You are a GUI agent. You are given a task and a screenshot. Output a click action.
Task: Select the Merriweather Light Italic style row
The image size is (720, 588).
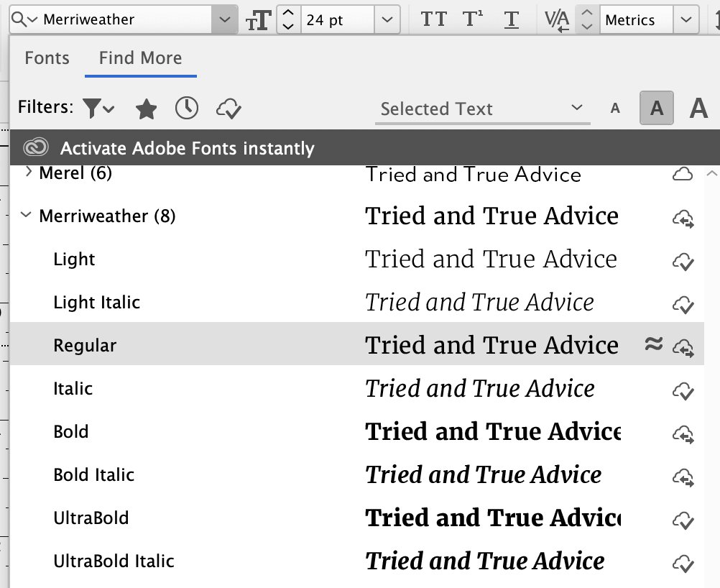tap(97, 302)
